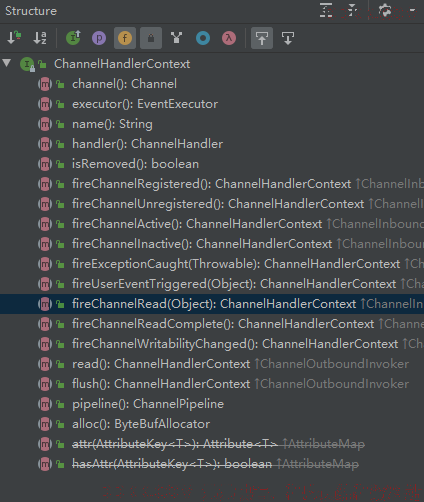Toggle Show Fields orange f icon
The image size is (424, 502).
(125, 38)
